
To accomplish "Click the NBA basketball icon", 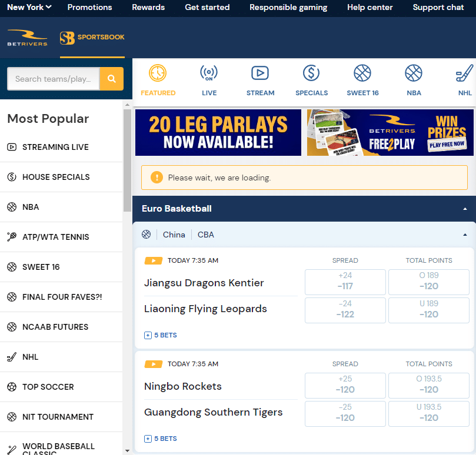I will (x=414, y=73).
